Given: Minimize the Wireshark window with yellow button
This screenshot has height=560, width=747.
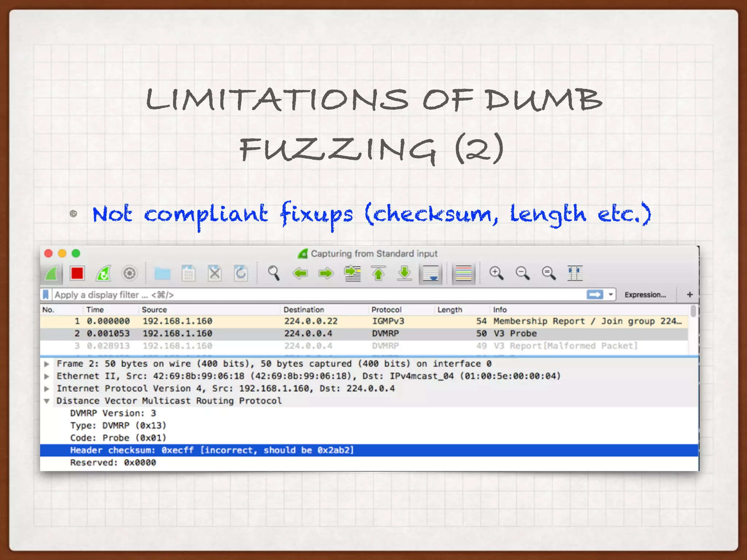Looking at the screenshot, I should click(62, 253).
